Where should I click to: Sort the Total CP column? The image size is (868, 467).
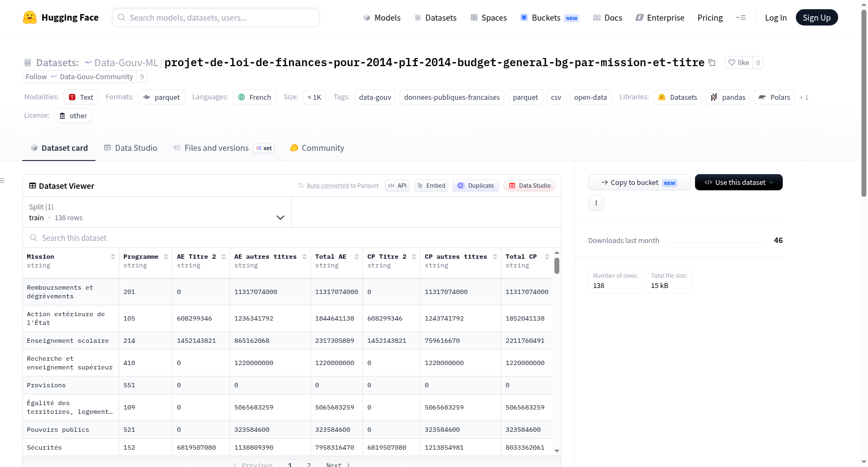547,257
